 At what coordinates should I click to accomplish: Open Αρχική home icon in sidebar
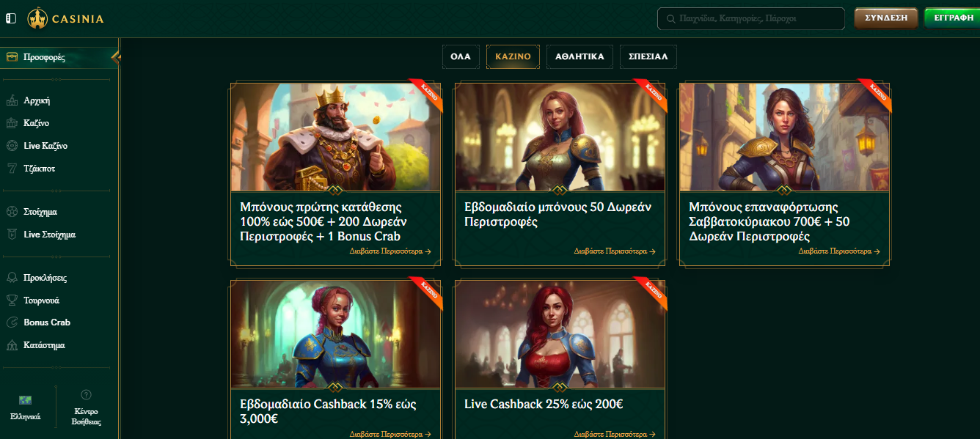(x=12, y=100)
